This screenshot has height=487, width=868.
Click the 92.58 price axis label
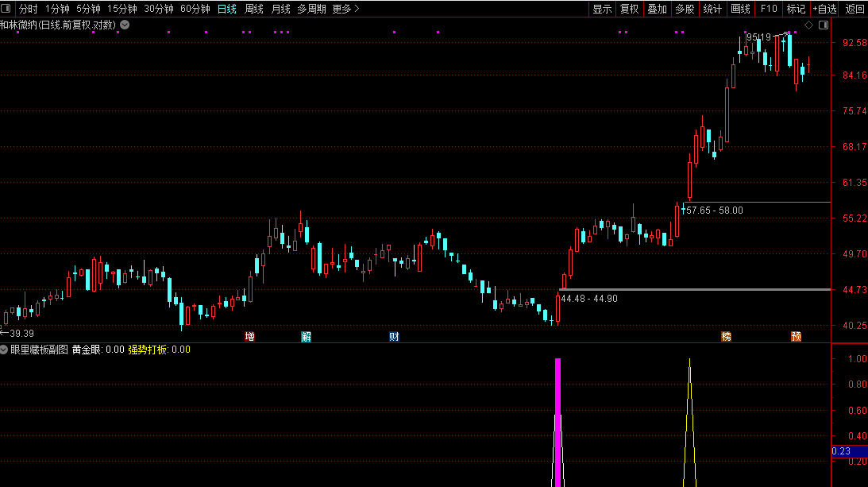coord(854,43)
